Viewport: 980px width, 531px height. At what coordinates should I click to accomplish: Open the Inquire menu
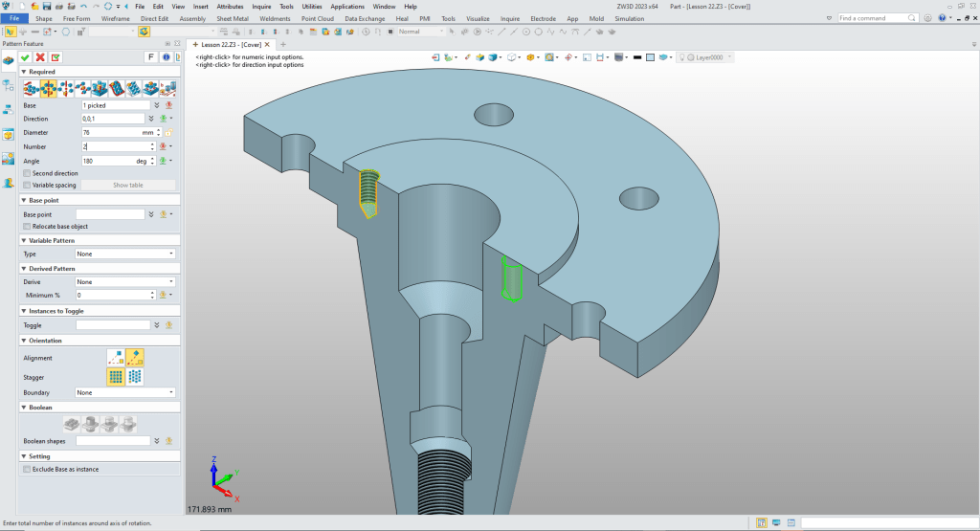click(x=261, y=6)
